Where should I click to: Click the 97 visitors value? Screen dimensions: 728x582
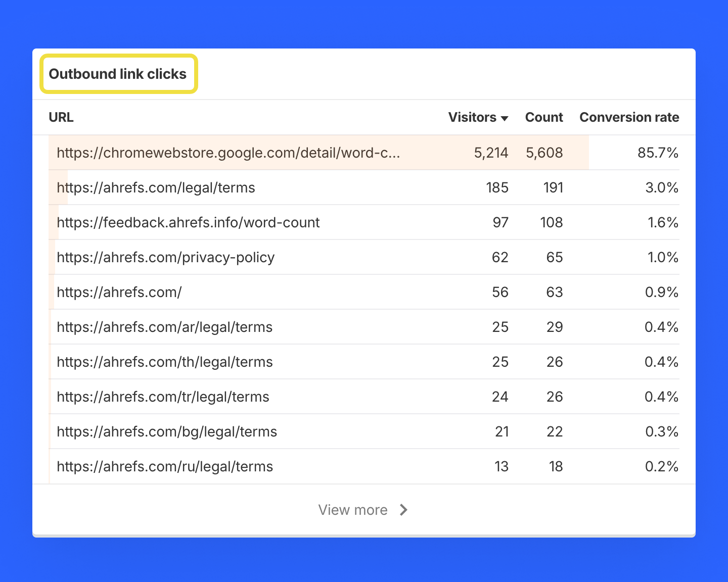[x=500, y=222]
